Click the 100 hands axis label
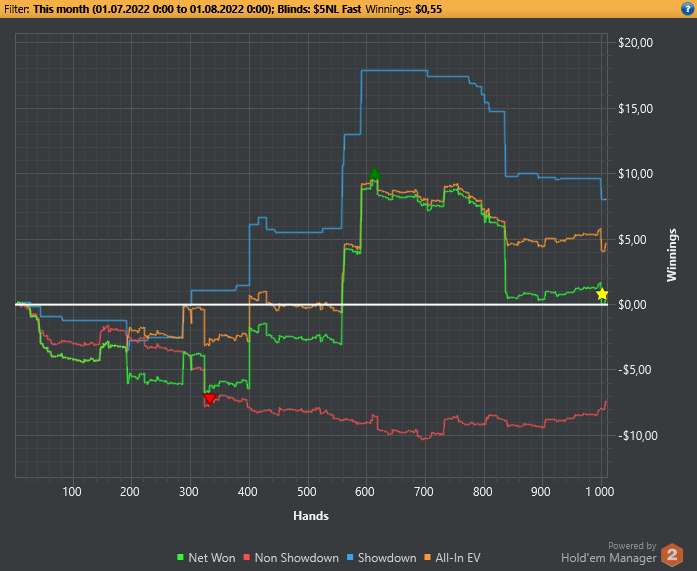Screen dimensions: 697x571 click(x=72, y=491)
